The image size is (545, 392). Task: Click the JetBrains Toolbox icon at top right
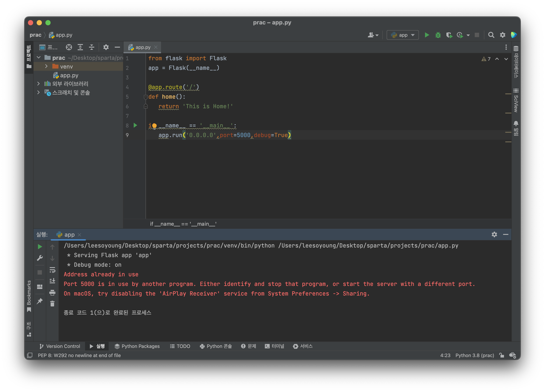[514, 35]
